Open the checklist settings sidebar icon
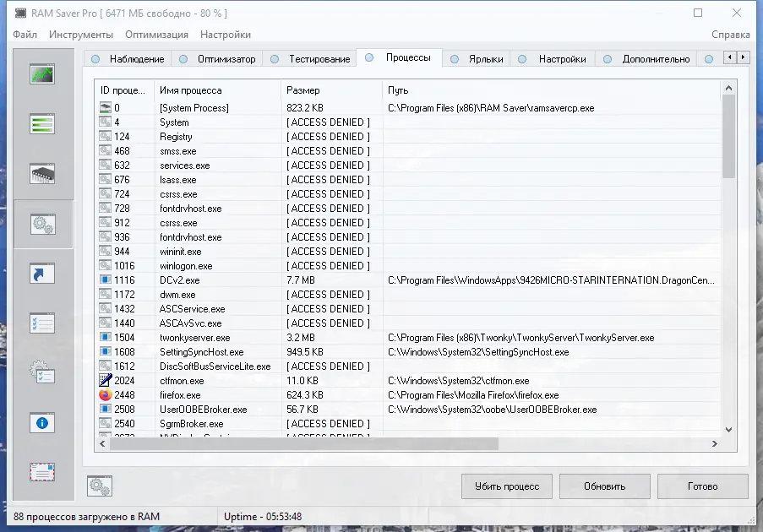 42,323
